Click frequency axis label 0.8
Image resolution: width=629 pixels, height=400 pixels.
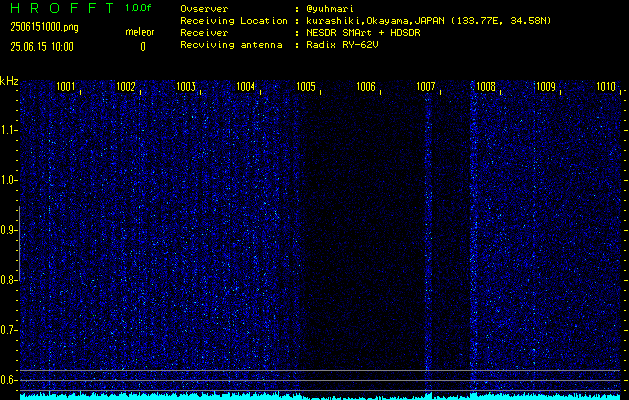(7, 280)
